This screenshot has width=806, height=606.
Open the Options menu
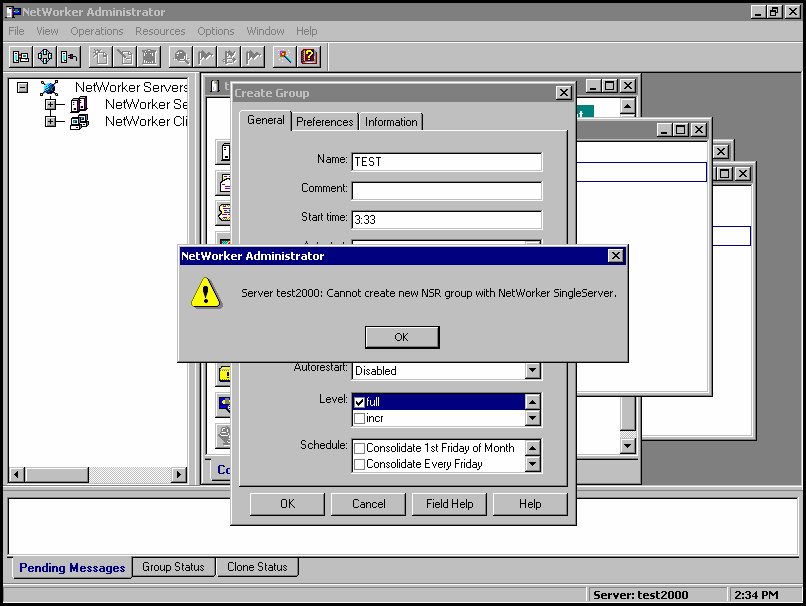pyautogui.click(x=216, y=31)
